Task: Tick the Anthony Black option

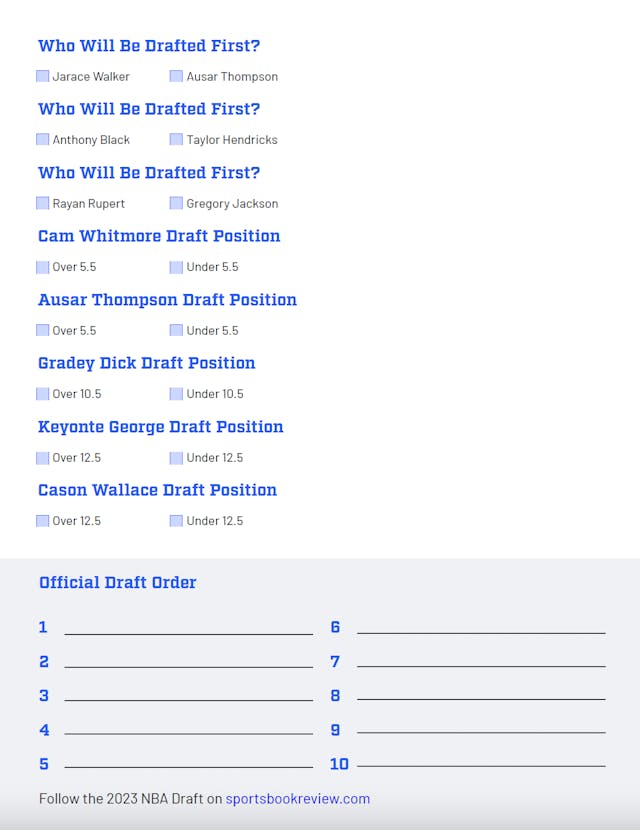Action: [x=43, y=140]
